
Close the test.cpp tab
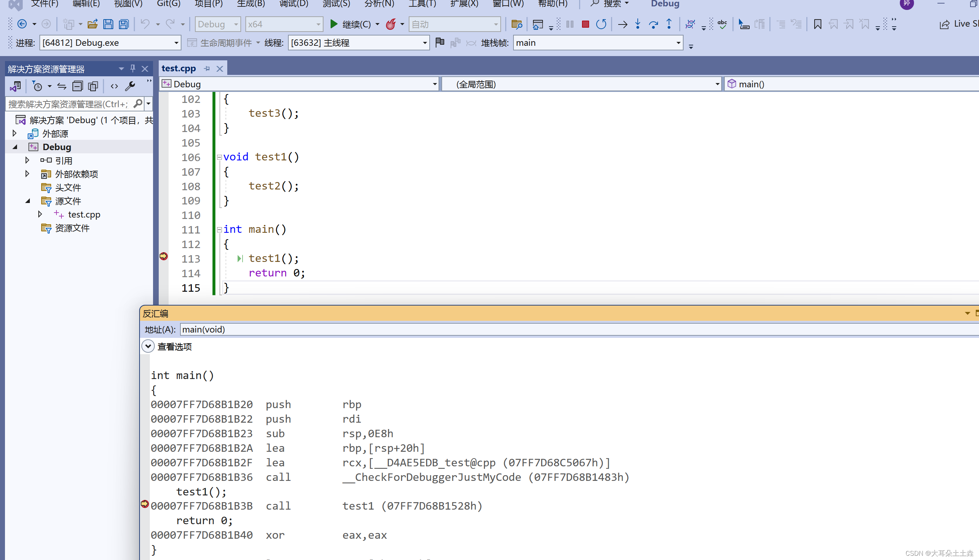(220, 69)
